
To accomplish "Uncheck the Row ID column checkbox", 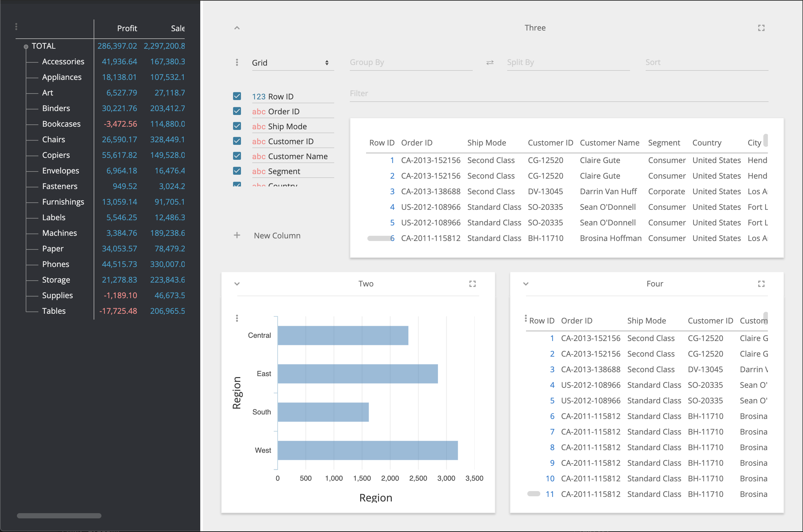I will (x=237, y=96).
